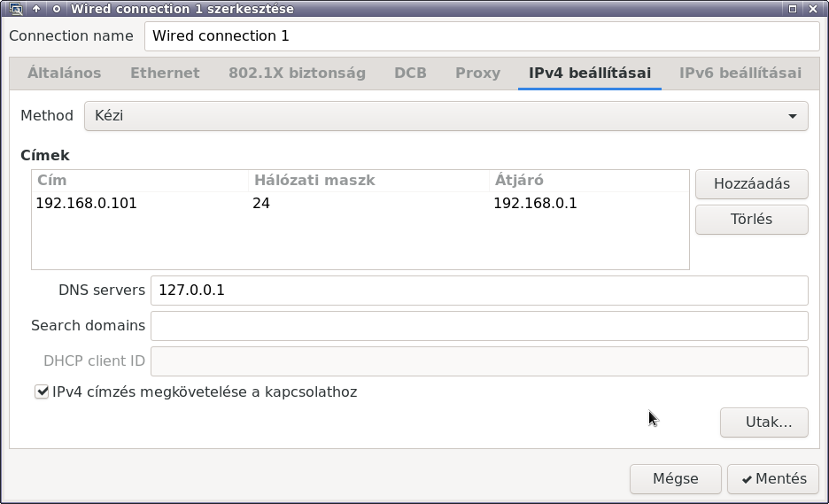Screen dimensions: 829x504
Task: Open the window menu icon in title bar
Action: point(16,9)
